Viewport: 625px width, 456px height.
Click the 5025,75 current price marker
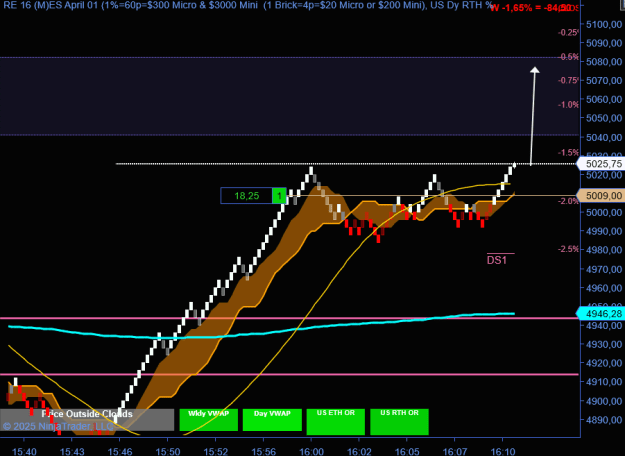pyautogui.click(x=601, y=164)
